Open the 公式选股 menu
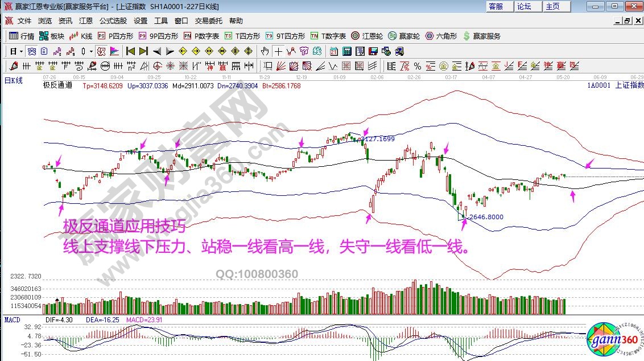 coord(113,21)
